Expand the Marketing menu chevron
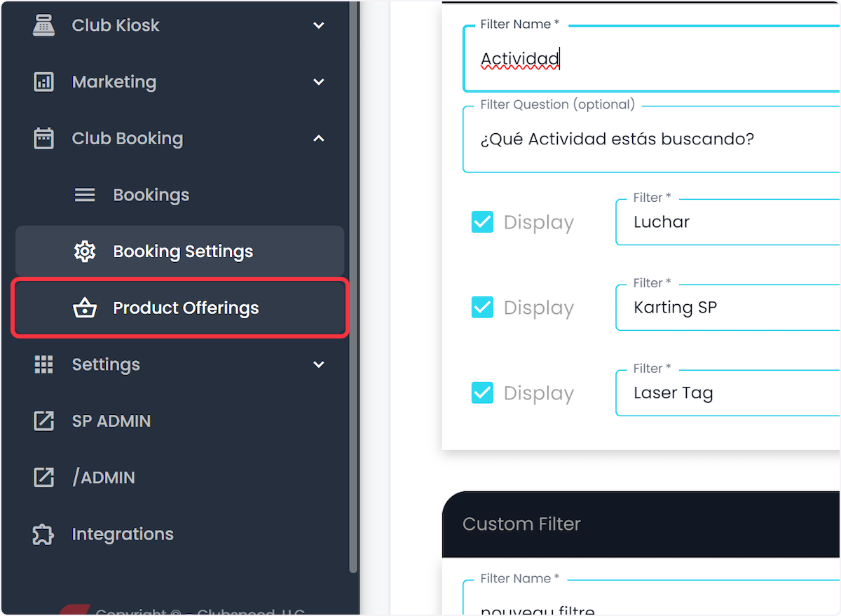The height and width of the screenshot is (616, 841). pyautogui.click(x=319, y=82)
